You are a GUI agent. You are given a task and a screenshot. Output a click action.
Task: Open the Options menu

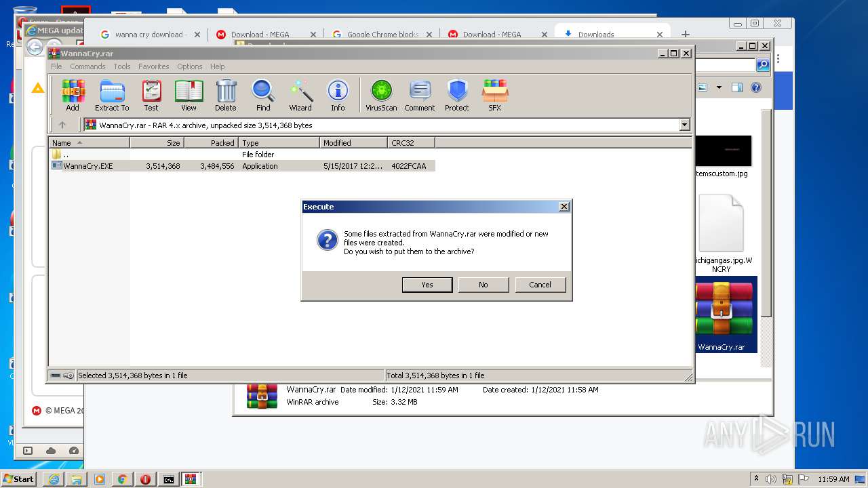pyautogui.click(x=190, y=66)
